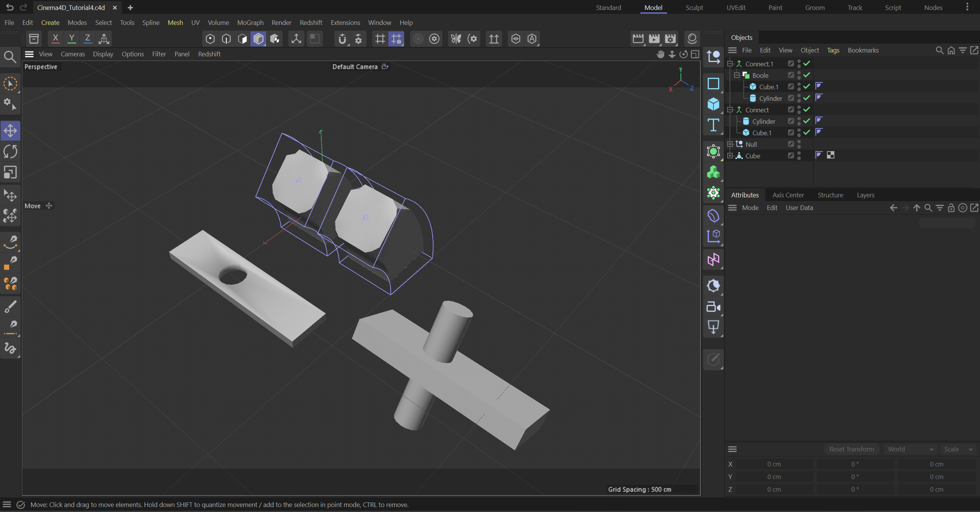Click the Reset Transform button
Viewport: 980px width, 512px height.
(851, 449)
